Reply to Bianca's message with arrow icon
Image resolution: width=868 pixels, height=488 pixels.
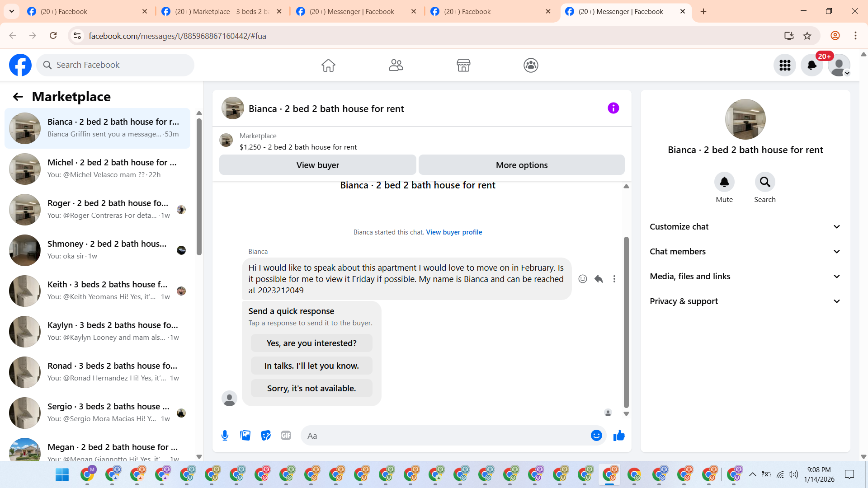tap(599, 279)
